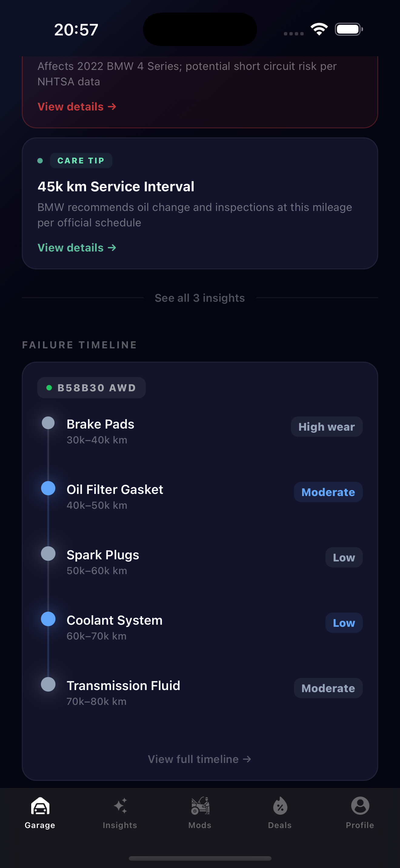Open the Transmission Fluid entry

pyautogui.click(x=123, y=686)
